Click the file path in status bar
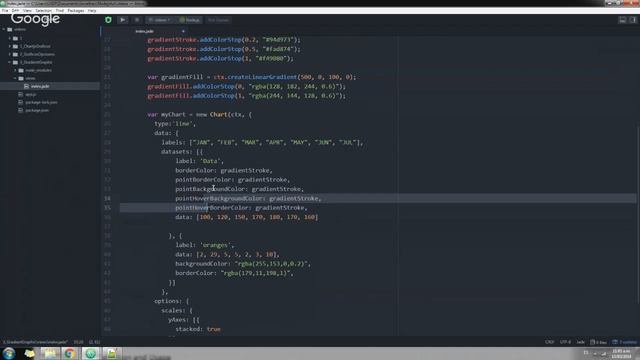Image resolution: width=640 pixels, height=360 pixels. [x=35, y=342]
